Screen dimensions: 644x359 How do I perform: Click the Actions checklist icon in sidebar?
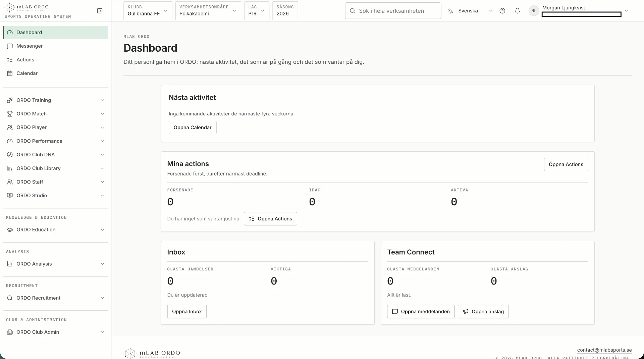[10, 60]
